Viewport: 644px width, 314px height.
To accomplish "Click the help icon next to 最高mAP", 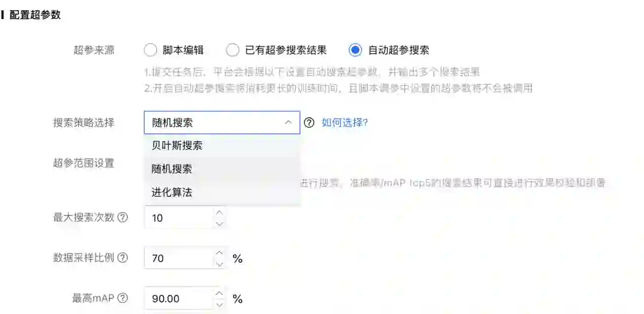I will pos(123,299).
